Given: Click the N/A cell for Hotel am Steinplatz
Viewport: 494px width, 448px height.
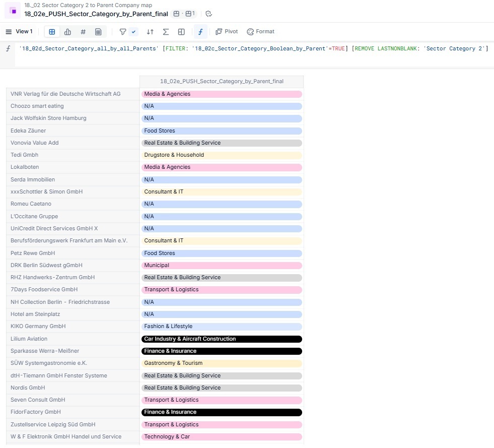Looking at the screenshot, I should pyautogui.click(x=222, y=314).
